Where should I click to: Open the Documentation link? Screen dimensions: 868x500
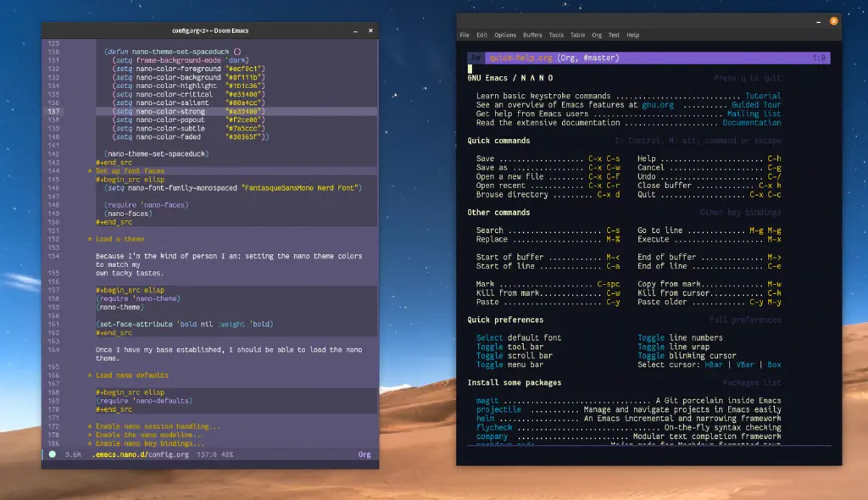point(752,122)
